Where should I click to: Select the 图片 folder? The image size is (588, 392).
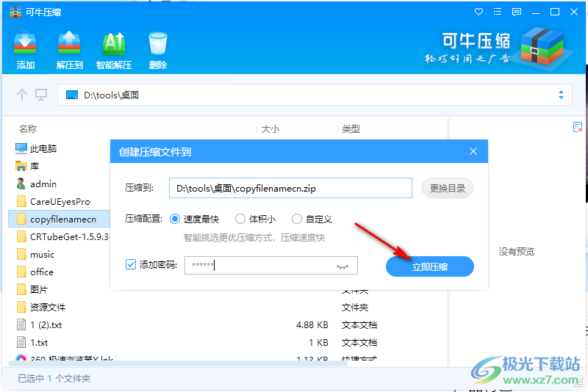coord(32,289)
